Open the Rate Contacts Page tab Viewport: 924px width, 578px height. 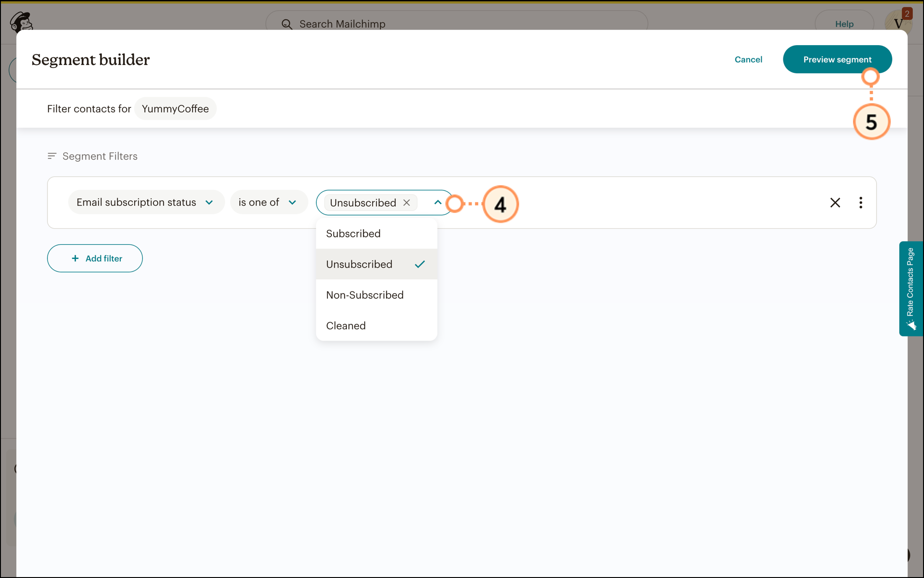911,289
